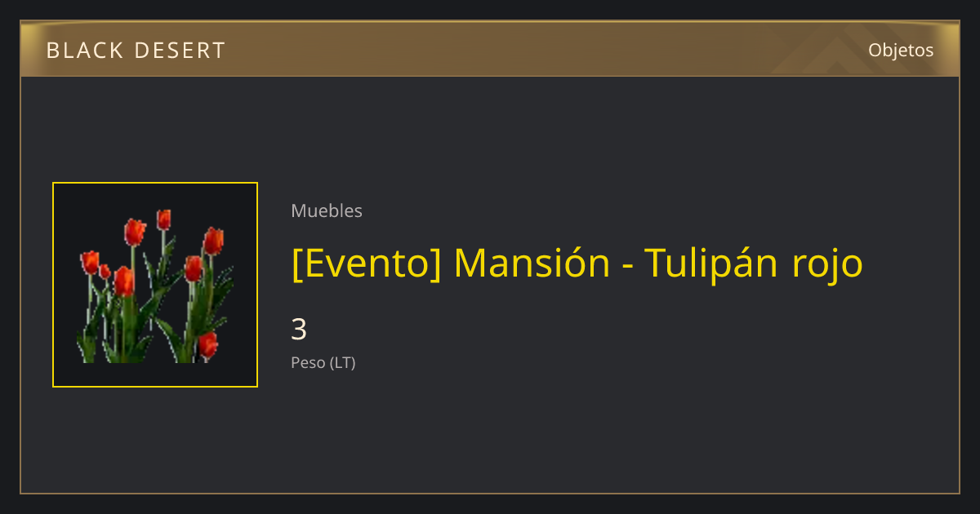Click the word BLACK in header
Image resolution: width=980 pixels, height=514 pixels.
coord(84,51)
